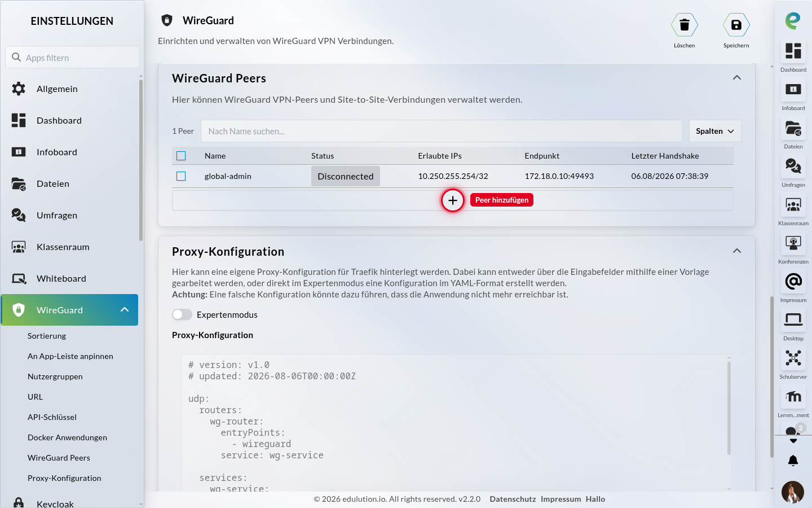Screen dimensions: 812x508
Task: Click the Nach Name suchen search field
Action: pos(442,131)
